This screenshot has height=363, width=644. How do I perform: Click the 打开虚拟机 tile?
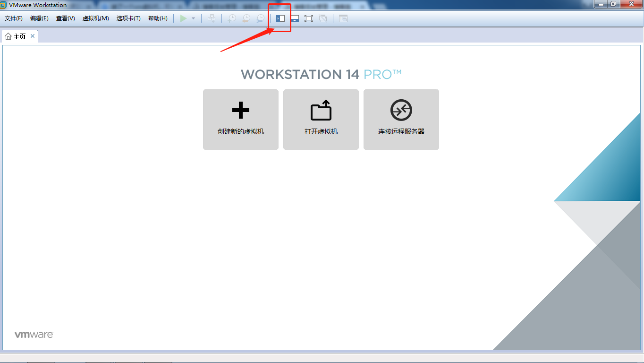[321, 120]
